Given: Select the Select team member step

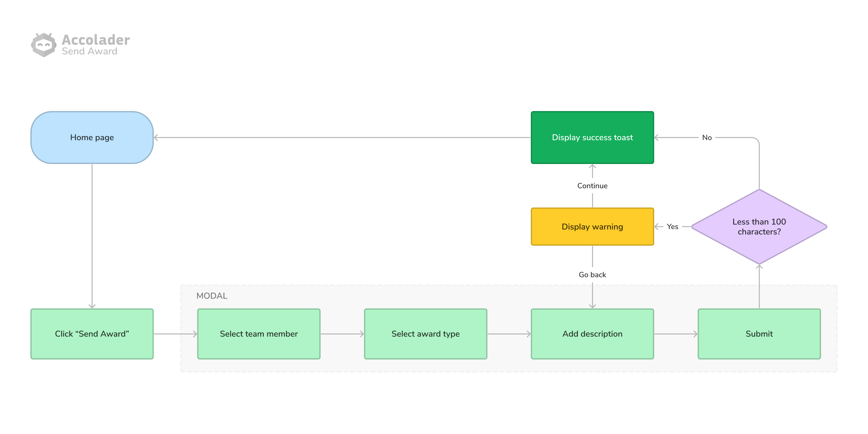Looking at the screenshot, I should [x=259, y=334].
